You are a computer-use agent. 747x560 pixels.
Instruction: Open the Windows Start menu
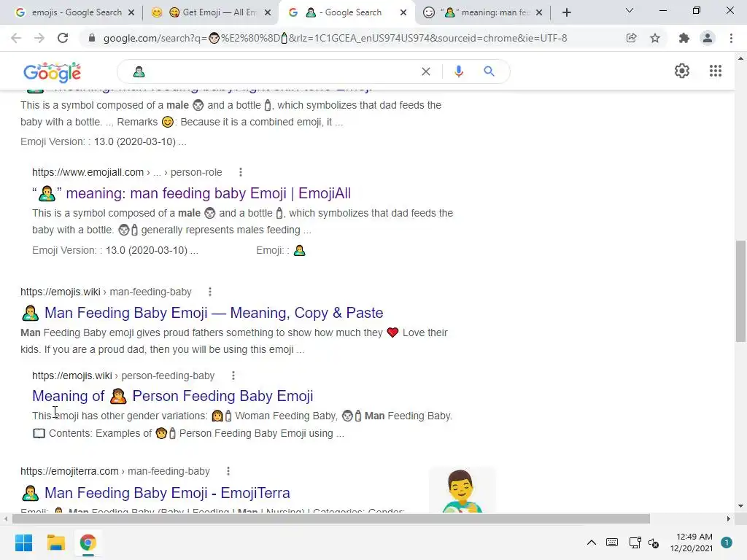[x=23, y=542]
